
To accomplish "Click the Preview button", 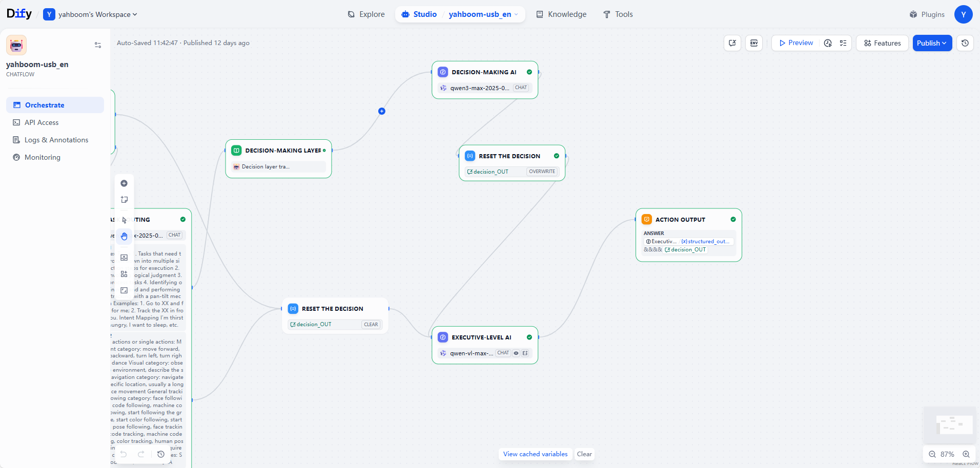I will (796, 43).
